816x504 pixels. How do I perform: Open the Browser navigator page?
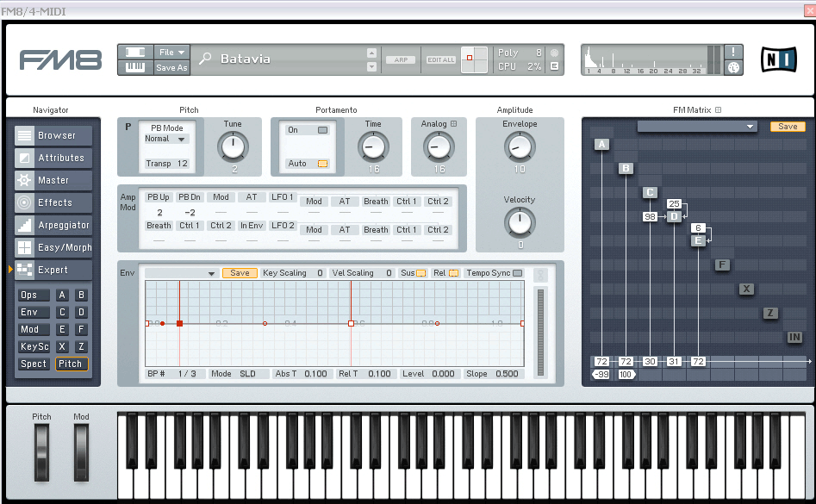[x=53, y=136]
